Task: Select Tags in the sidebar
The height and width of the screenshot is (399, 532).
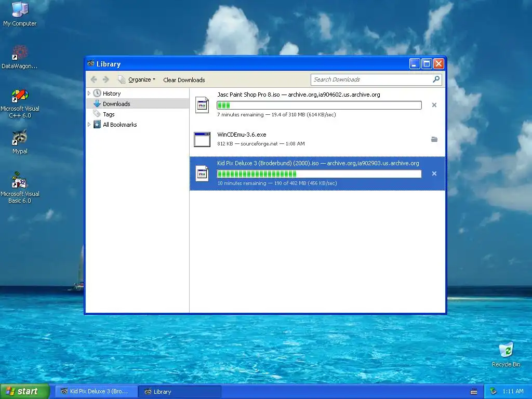Action: (x=109, y=114)
